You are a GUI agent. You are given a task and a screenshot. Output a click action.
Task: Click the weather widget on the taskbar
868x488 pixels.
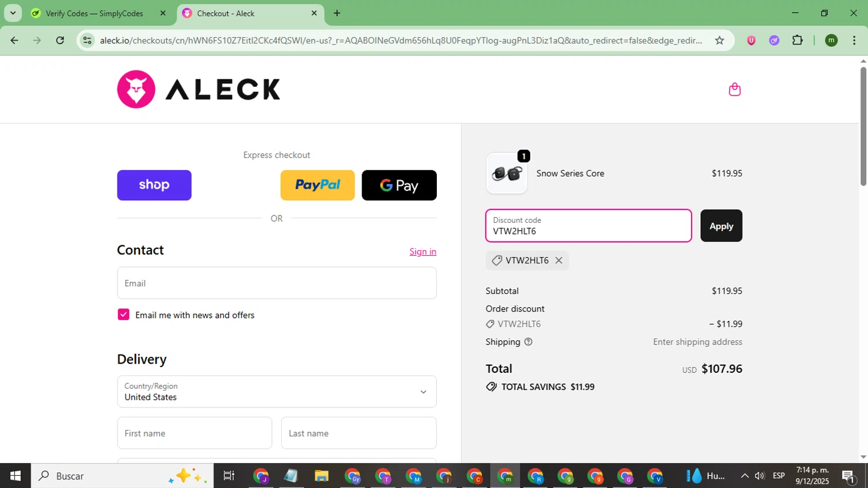click(705, 476)
